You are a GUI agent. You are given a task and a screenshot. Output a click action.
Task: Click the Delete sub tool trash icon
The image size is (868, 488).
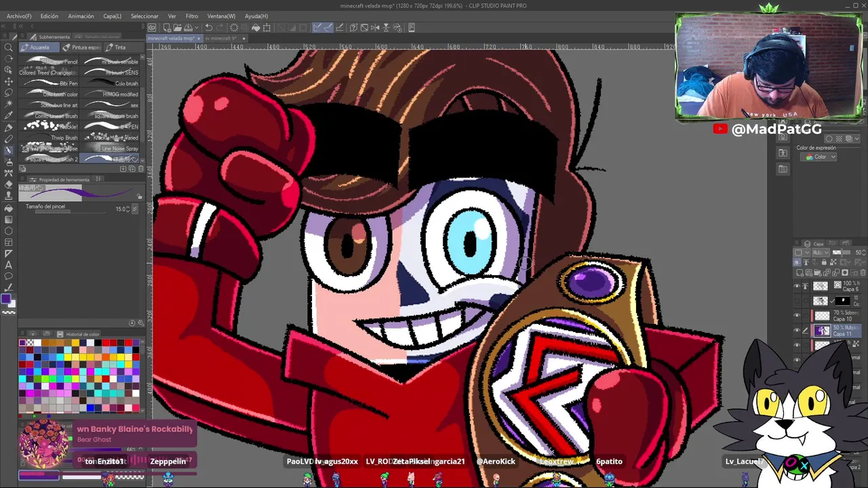pyautogui.click(x=140, y=169)
